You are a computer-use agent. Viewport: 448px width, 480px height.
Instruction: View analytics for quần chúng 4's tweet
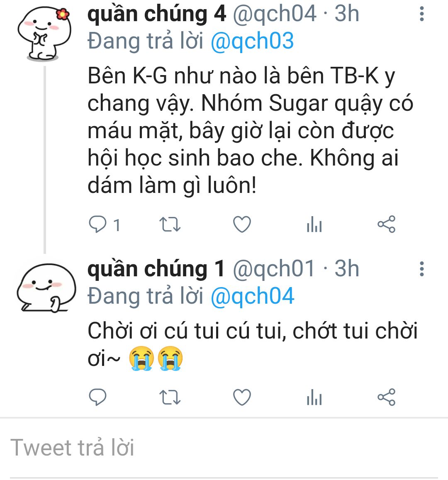coord(314,225)
